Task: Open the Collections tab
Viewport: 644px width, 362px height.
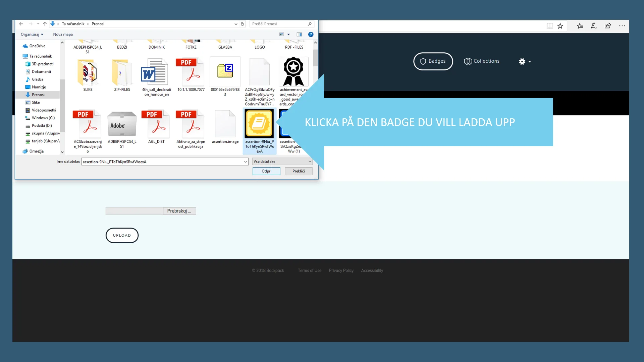Action: pyautogui.click(x=482, y=61)
